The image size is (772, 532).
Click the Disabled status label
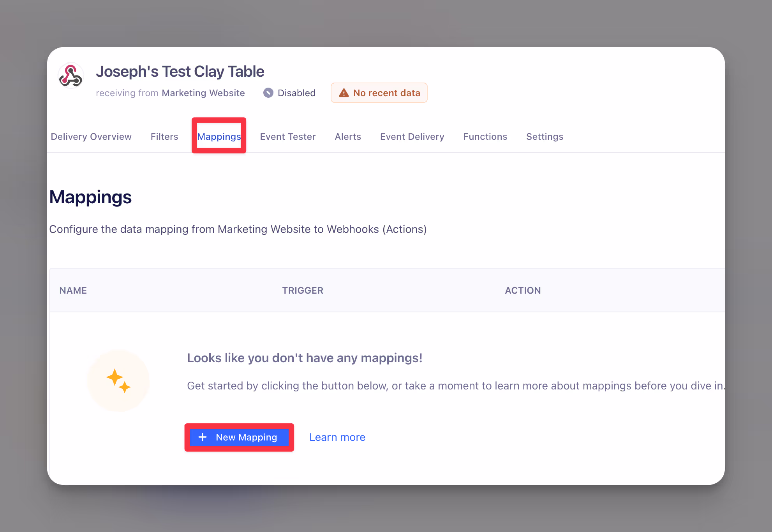296,93
